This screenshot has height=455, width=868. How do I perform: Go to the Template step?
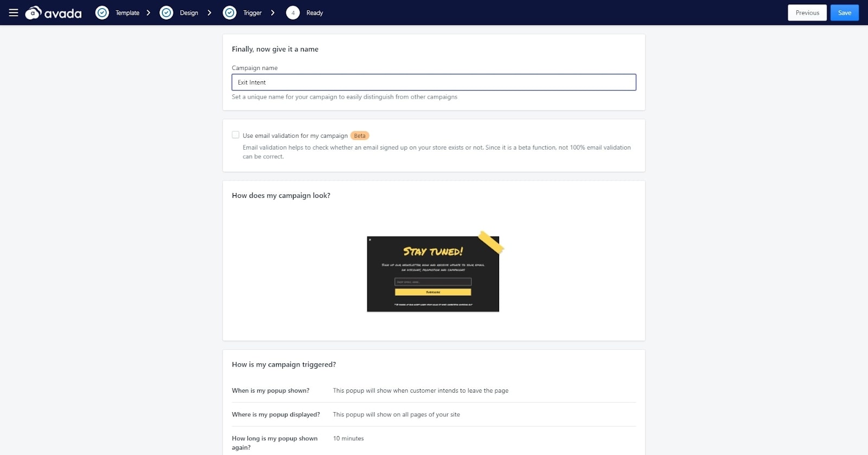(127, 13)
